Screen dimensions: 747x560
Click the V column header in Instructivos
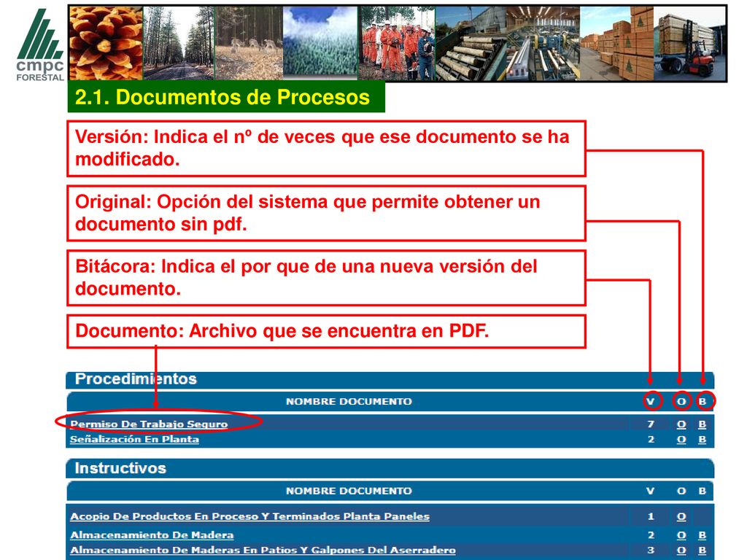[651, 491]
